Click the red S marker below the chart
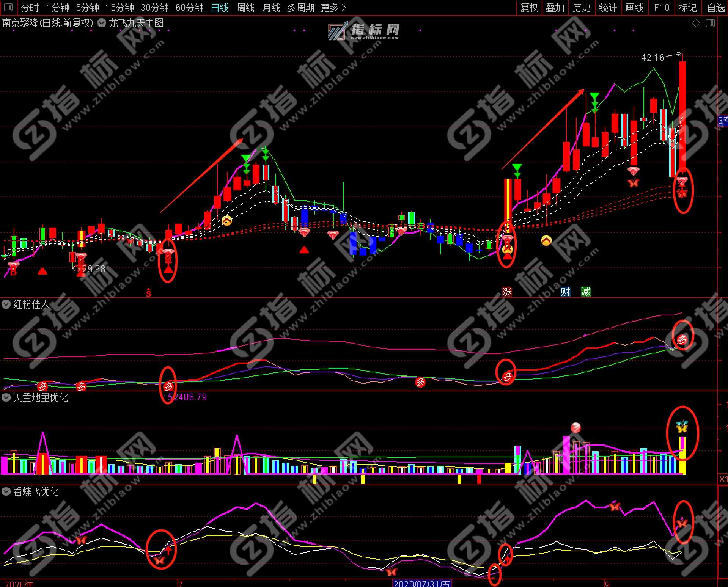Viewport: 728px width, 587px height. pos(149,292)
